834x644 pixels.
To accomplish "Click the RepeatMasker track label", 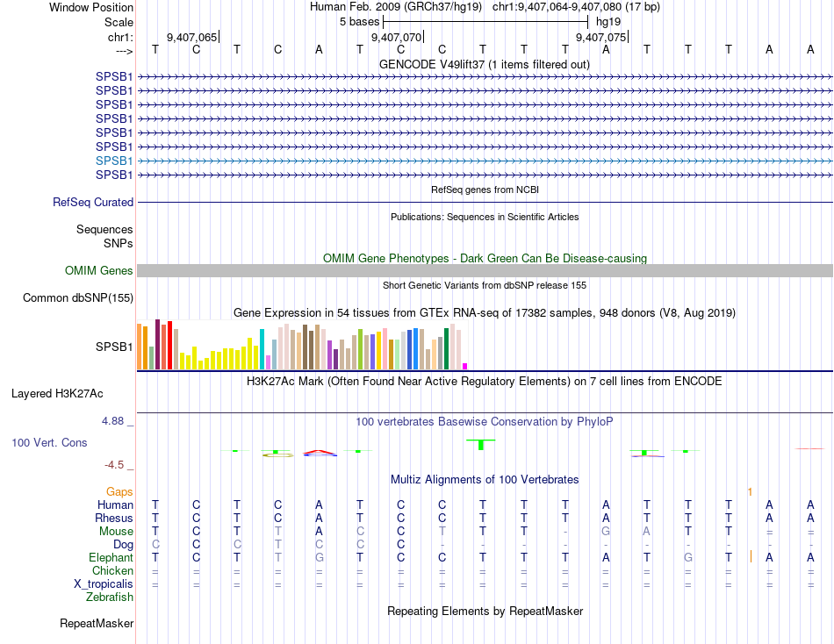I will point(97,623).
